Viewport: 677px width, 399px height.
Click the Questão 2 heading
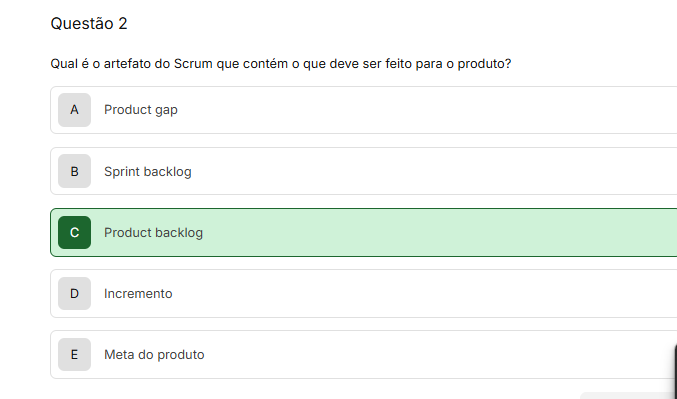point(89,24)
